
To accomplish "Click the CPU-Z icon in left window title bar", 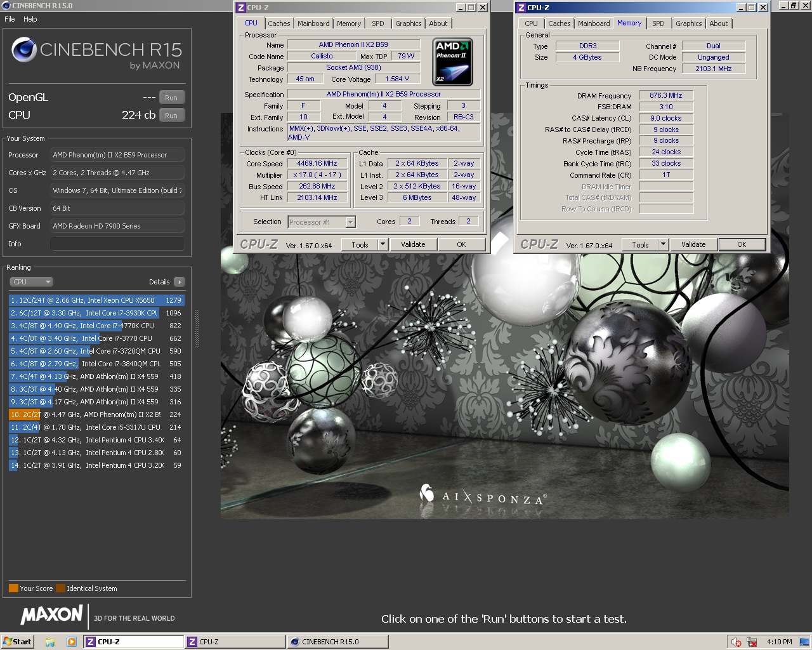I will pyautogui.click(x=240, y=8).
